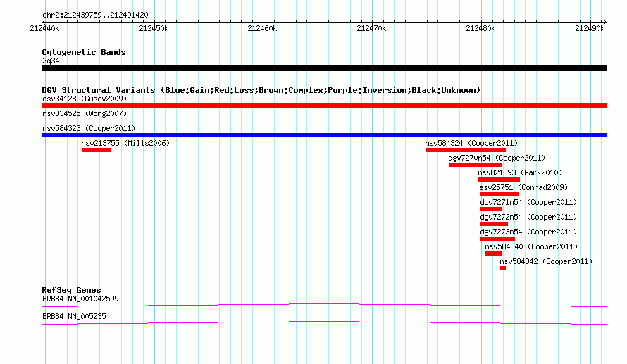
Task: Open dgv7270n54 (Cooper2011) variant label
Action: pyautogui.click(x=497, y=158)
